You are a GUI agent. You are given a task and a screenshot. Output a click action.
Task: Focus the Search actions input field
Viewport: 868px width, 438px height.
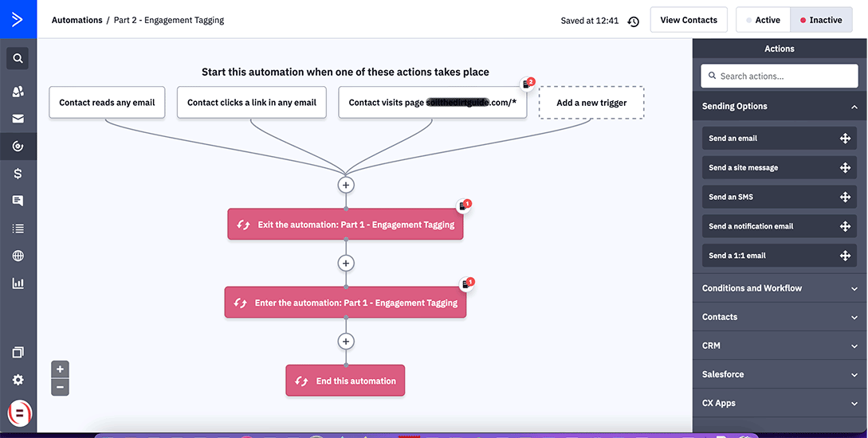tap(780, 76)
